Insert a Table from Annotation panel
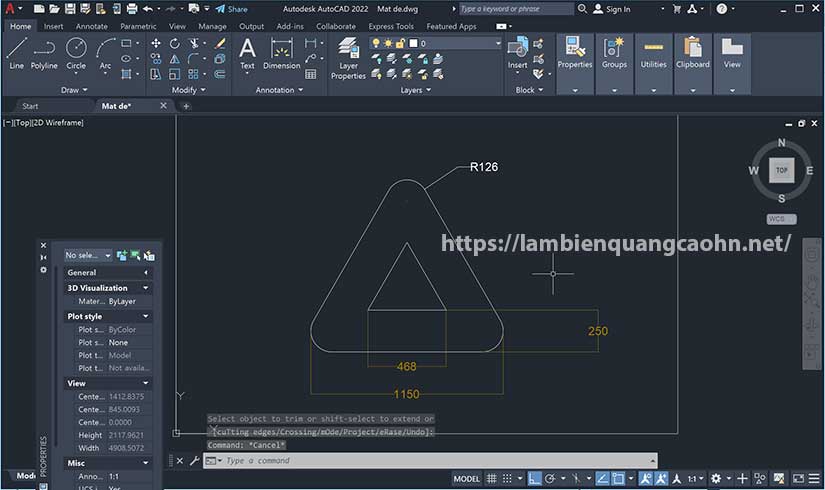The image size is (825, 490). pyautogui.click(x=311, y=74)
